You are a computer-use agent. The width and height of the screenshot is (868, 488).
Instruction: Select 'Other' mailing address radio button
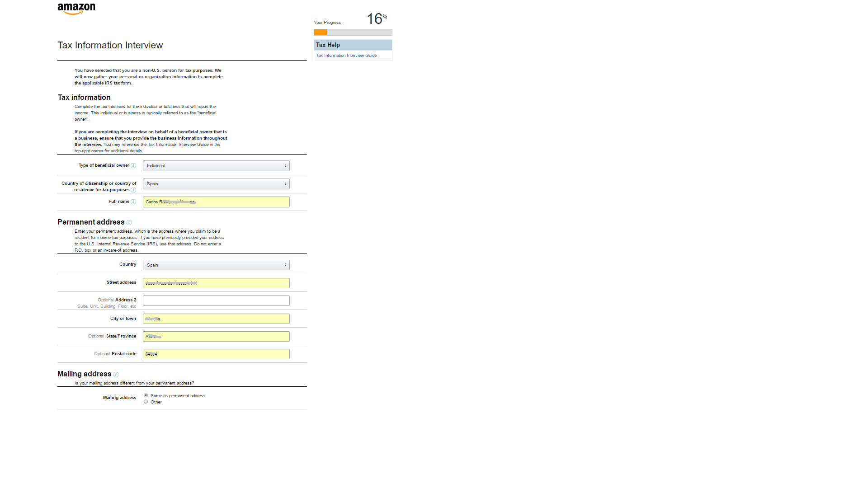[146, 402]
